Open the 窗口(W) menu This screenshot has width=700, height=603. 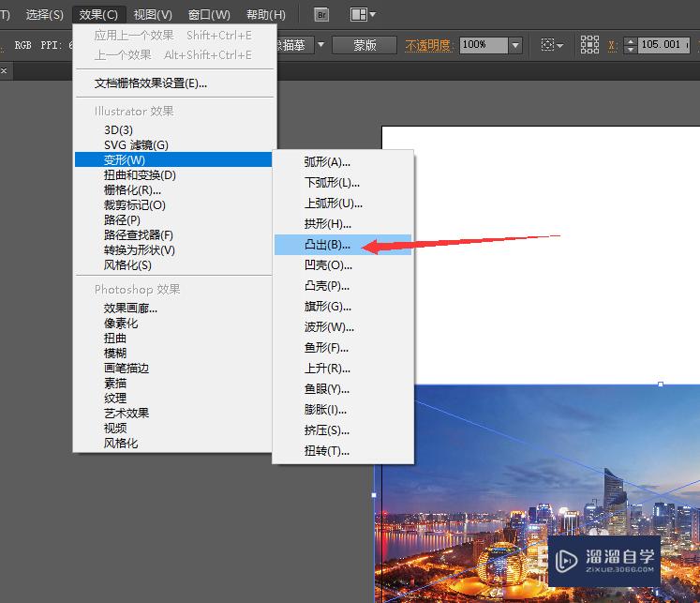209,15
